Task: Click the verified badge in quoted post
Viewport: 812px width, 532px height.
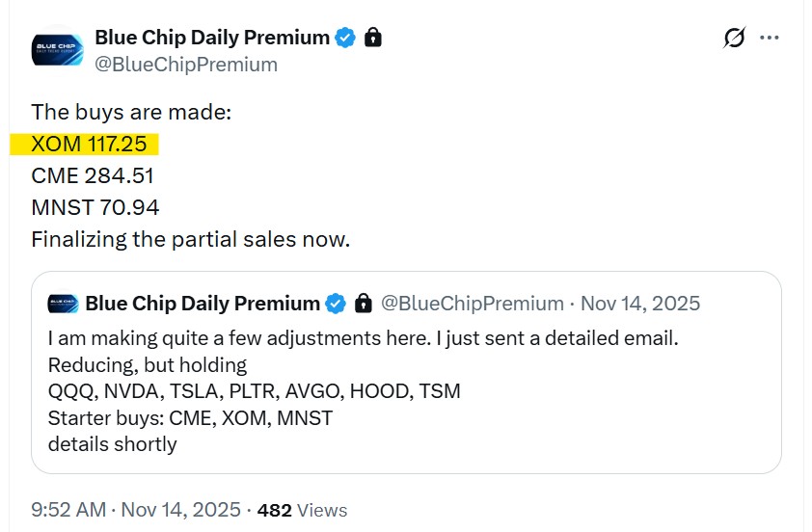Action: [x=336, y=304]
